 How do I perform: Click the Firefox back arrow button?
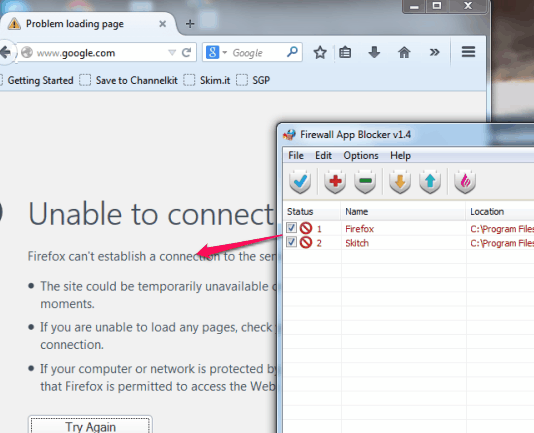[x=6, y=52]
